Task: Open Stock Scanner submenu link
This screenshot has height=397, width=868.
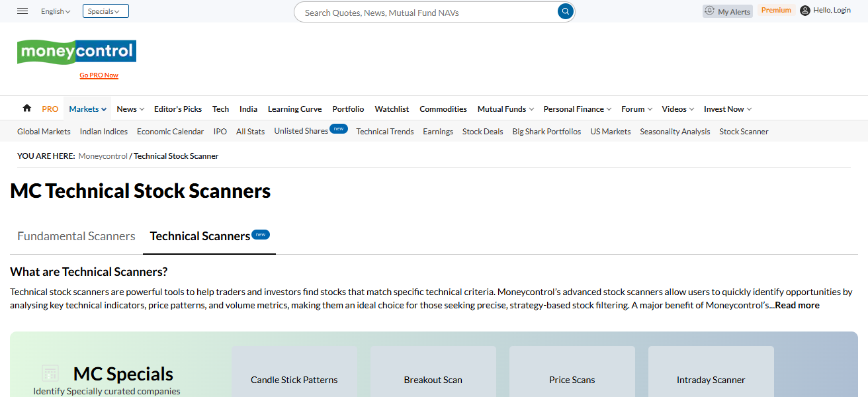Action: [x=744, y=132]
